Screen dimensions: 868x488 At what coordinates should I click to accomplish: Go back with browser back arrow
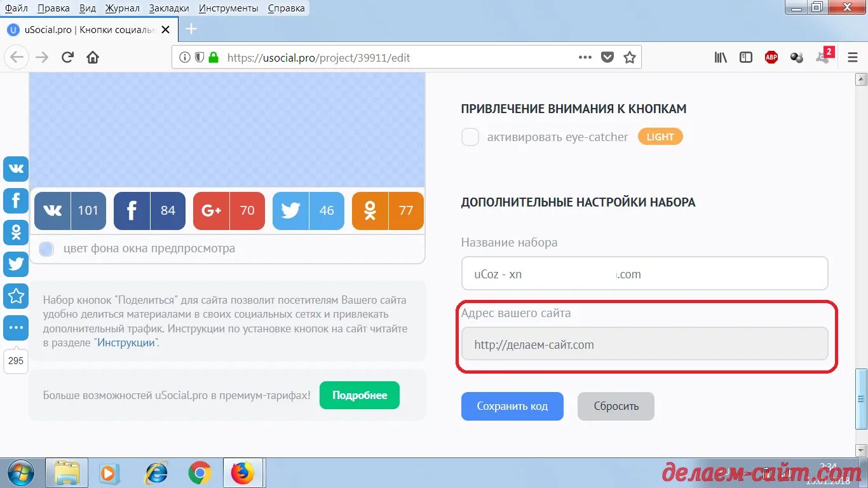coord(17,57)
